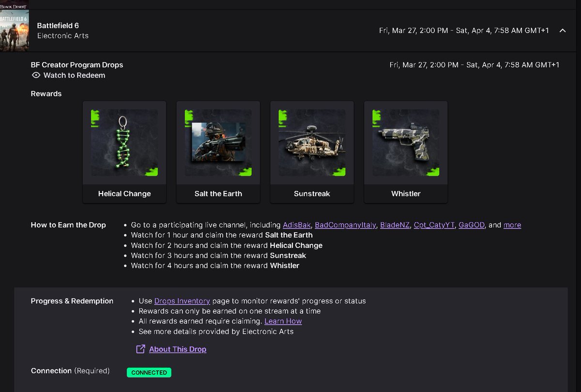Click the CONNECTED status badge
This screenshot has height=392, width=581.
coord(149,373)
